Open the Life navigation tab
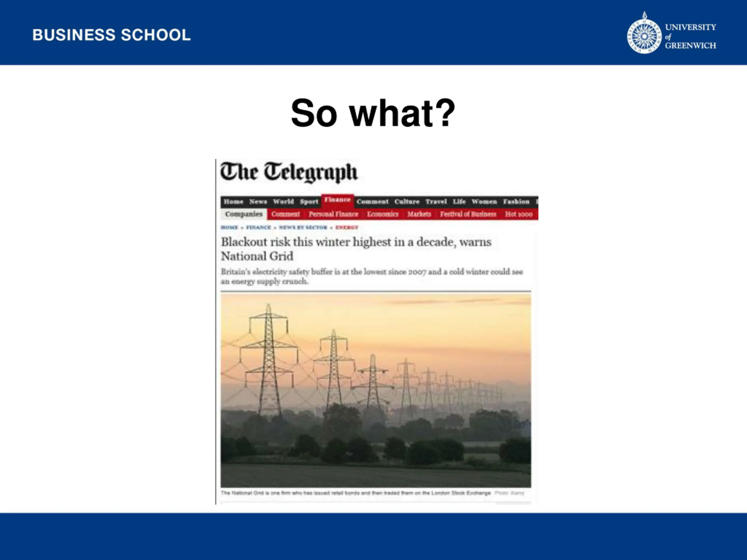The width and height of the screenshot is (747, 560). [x=459, y=202]
